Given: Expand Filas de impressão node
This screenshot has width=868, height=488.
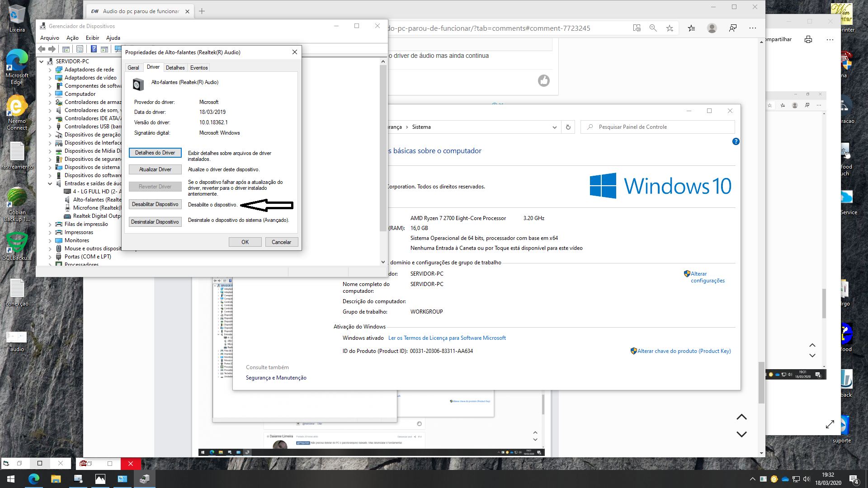Looking at the screenshot, I should point(50,224).
